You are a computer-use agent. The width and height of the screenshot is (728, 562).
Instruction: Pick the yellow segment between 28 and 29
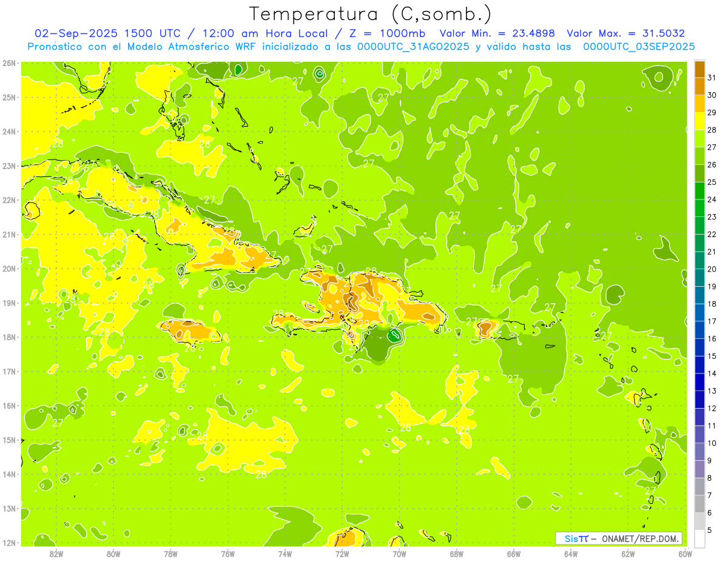pyautogui.click(x=699, y=121)
